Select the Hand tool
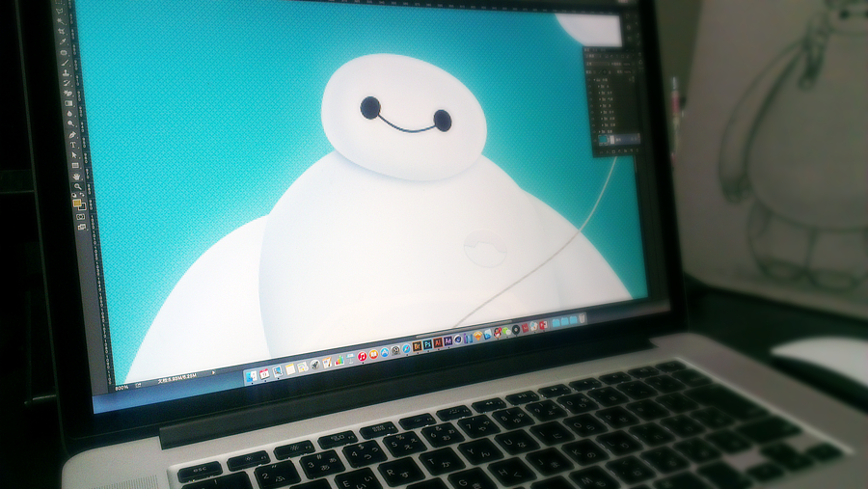The width and height of the screenshot is (868, 489). tap(76, 177)
